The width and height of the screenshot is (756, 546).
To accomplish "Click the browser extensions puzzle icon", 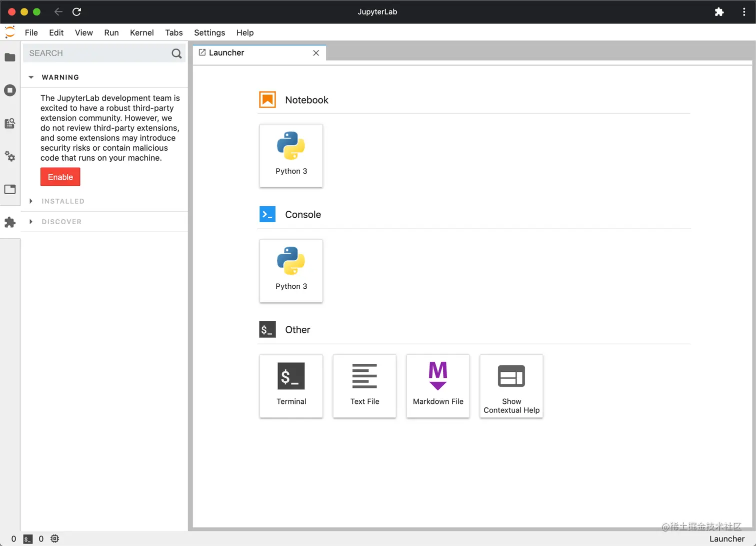I will tap(719, 12).
